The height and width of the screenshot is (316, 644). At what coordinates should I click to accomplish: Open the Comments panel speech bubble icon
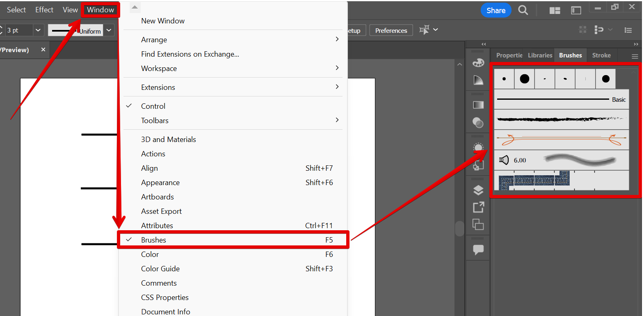pos(478,250)
